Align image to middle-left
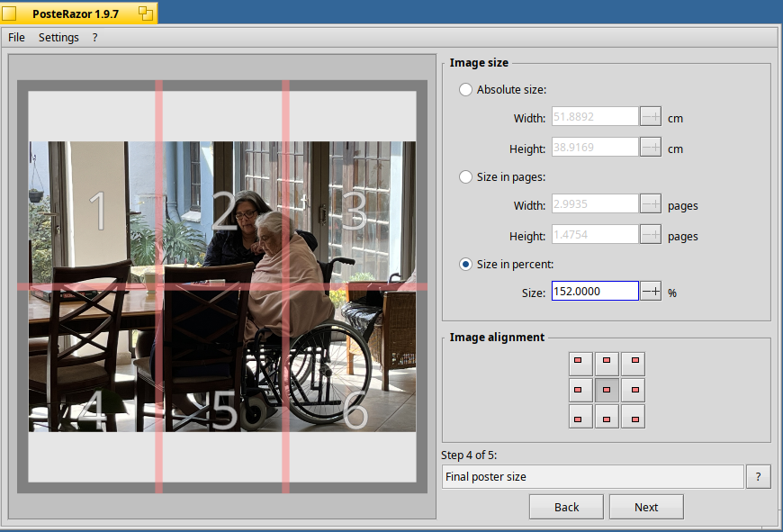 (580, 390)
